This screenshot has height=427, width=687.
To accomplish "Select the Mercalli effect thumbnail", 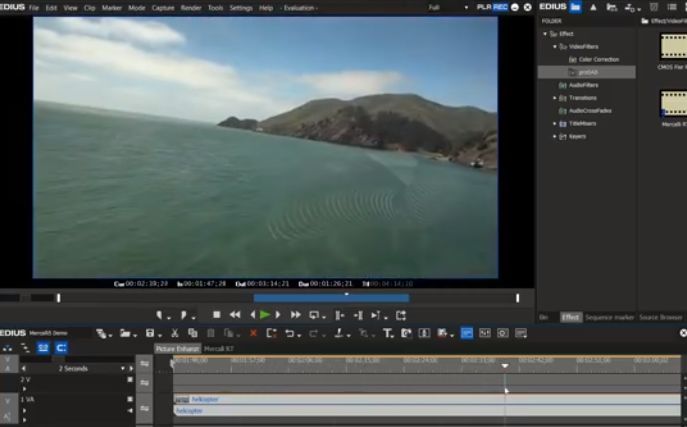I will point(673,103).
